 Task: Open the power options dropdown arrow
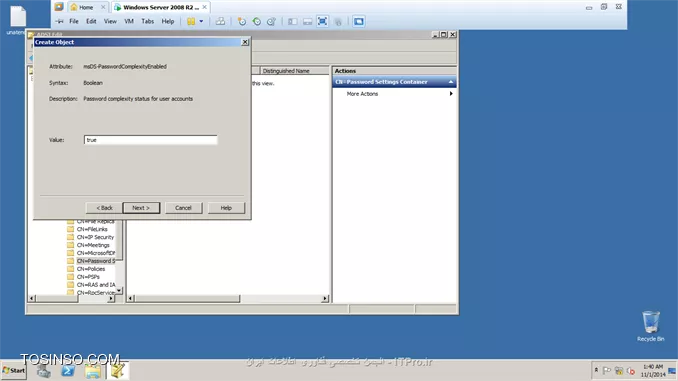click(201, 21)
